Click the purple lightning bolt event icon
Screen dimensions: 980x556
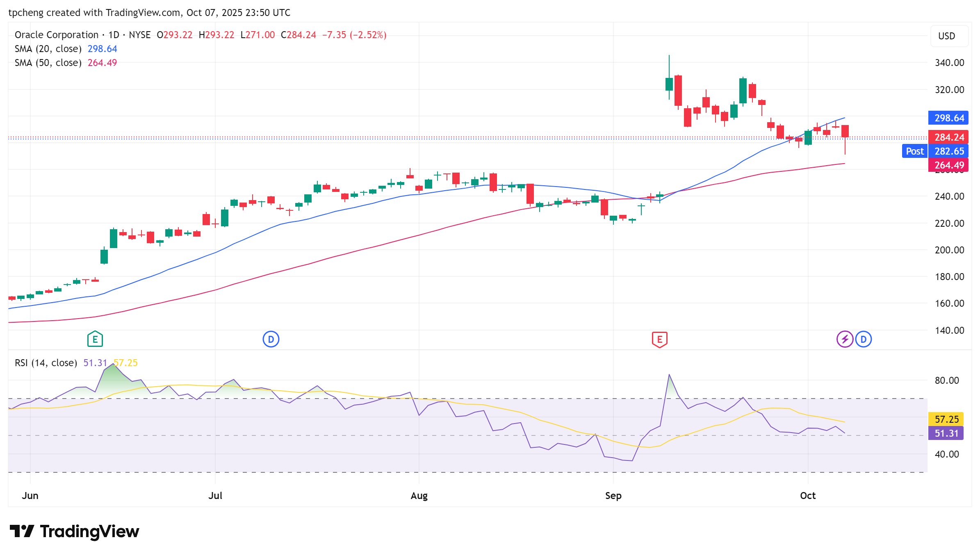pyautogui.click(x=845, y=339)
